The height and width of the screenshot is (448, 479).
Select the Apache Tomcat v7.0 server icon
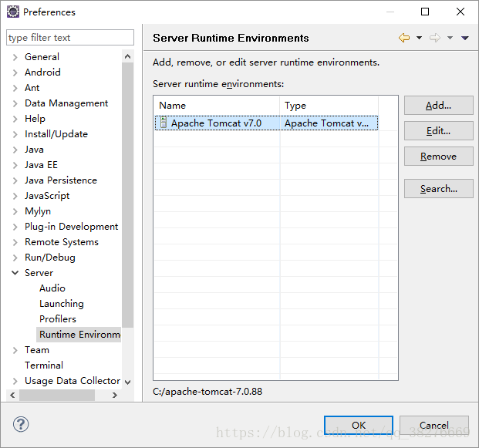(x=164, y=123)
